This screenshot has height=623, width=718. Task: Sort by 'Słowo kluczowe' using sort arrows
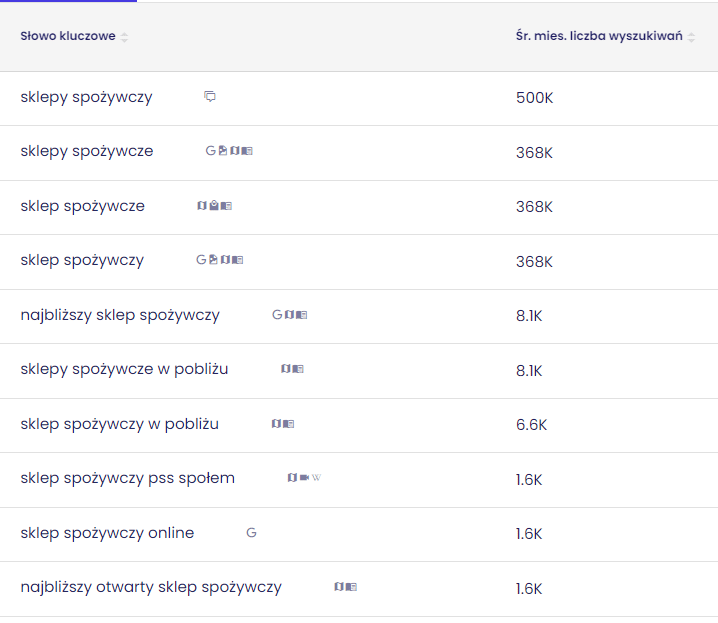[x=124, y=37]
